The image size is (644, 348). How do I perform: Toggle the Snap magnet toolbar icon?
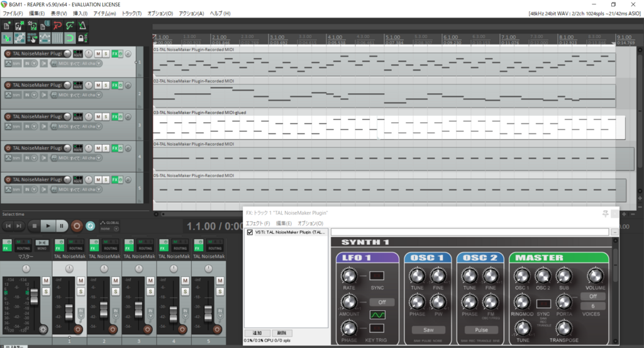tap(70, 38)
